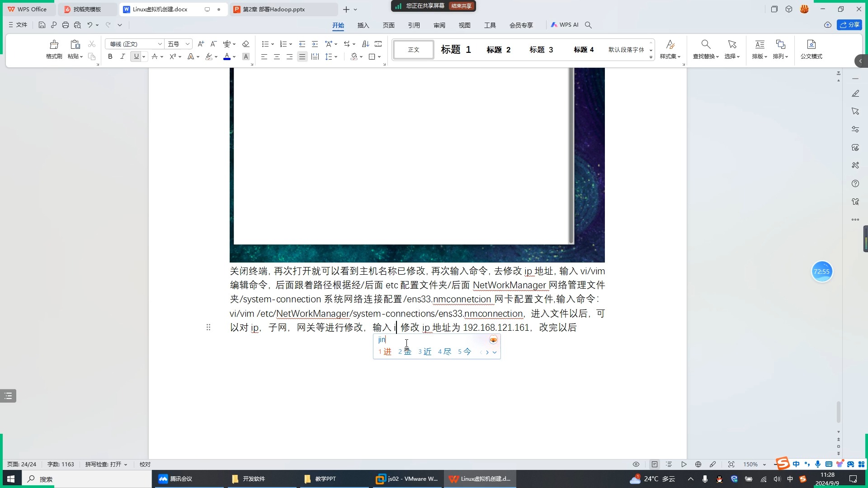The image size is (868, 488).
Task: Click the 分享 share button
Action: 849,25
